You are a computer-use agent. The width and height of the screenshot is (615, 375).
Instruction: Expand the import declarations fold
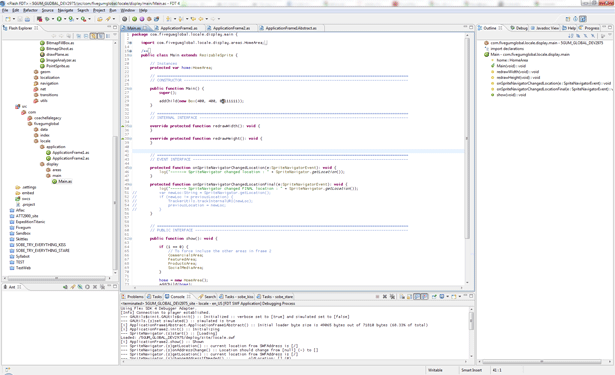click(x=130, y=42)
